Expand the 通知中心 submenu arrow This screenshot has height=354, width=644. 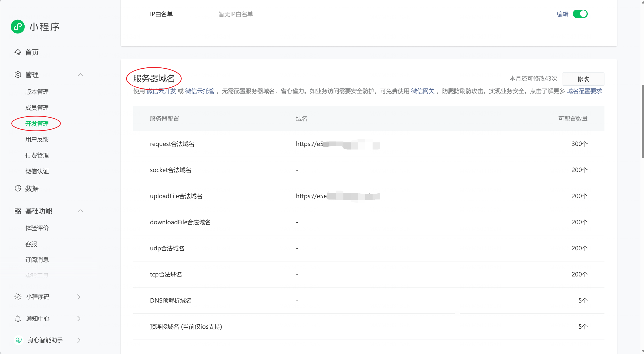coord(79,319)
